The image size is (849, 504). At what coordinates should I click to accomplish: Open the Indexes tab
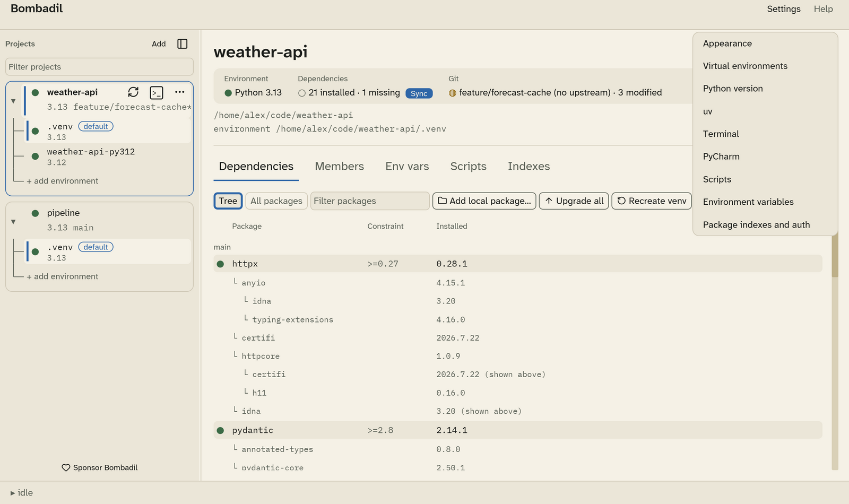tap(529, 167)
